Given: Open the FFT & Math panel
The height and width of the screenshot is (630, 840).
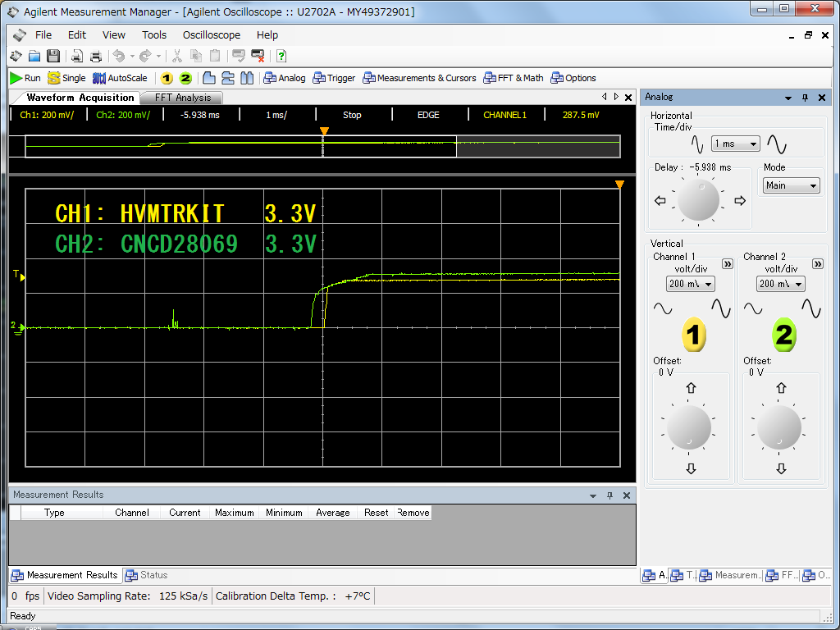Looking at the screenshot, I should (x=514, y=78).
